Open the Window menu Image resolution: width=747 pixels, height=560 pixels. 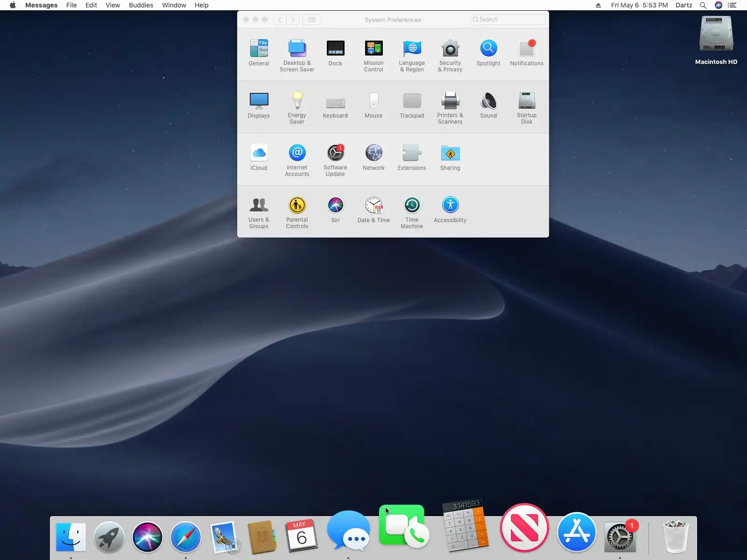174,5
